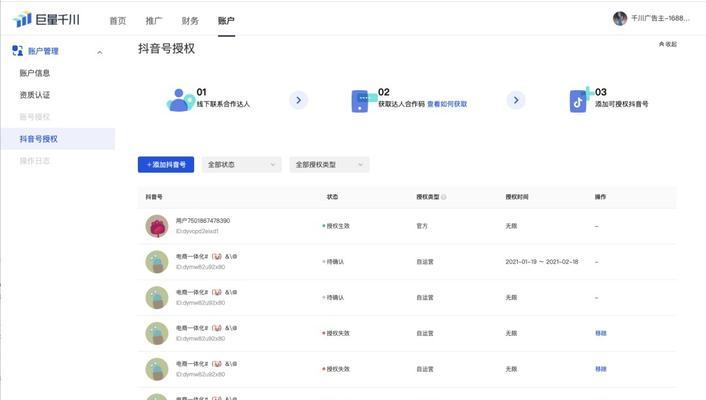Viewport: 706px width, 400px height.
Task: Click the 抖音号 column header
Action: (x=154, y=197)
